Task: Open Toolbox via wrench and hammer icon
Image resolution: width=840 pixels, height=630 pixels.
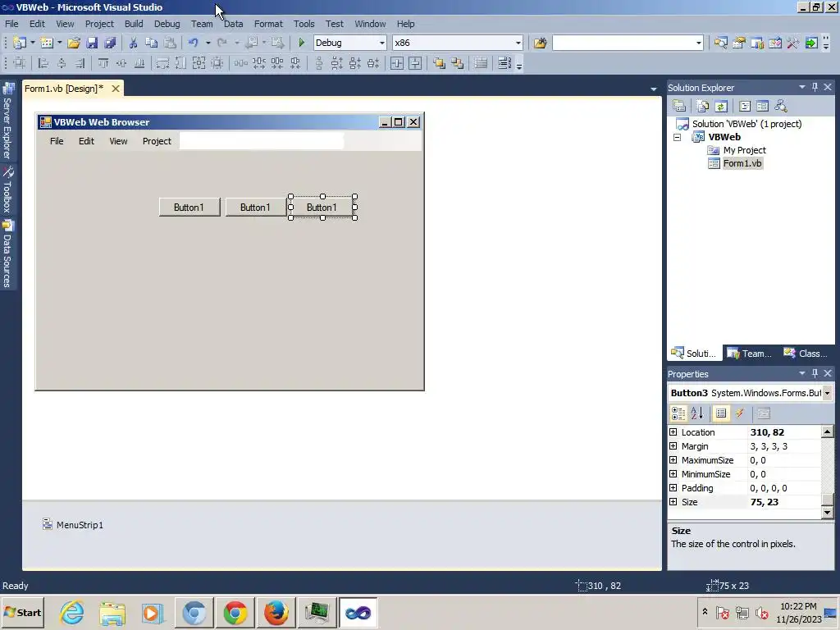Action: coord(793,43)
